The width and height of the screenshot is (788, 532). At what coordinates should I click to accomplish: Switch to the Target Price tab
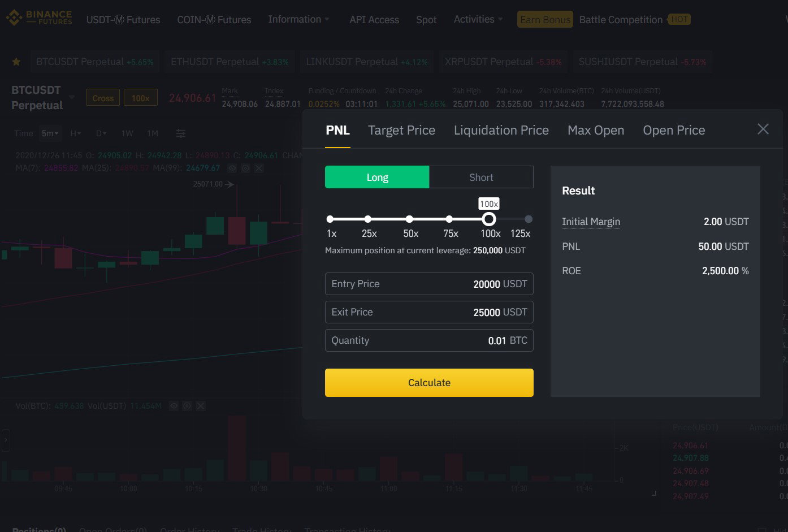point(401,130)
